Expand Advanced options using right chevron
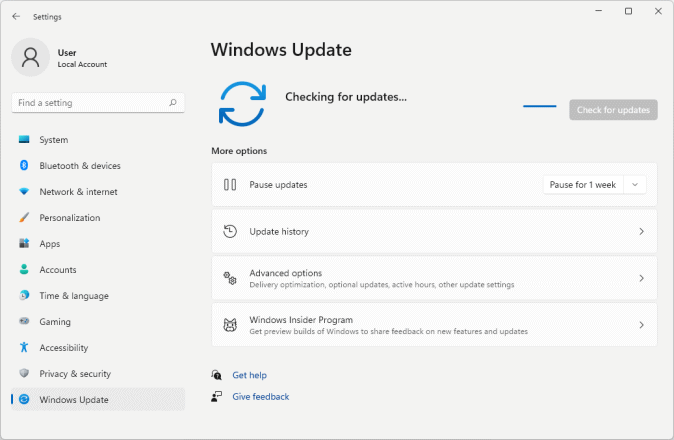The width and height of the screenshot is (674, 440). click(641, 278)
